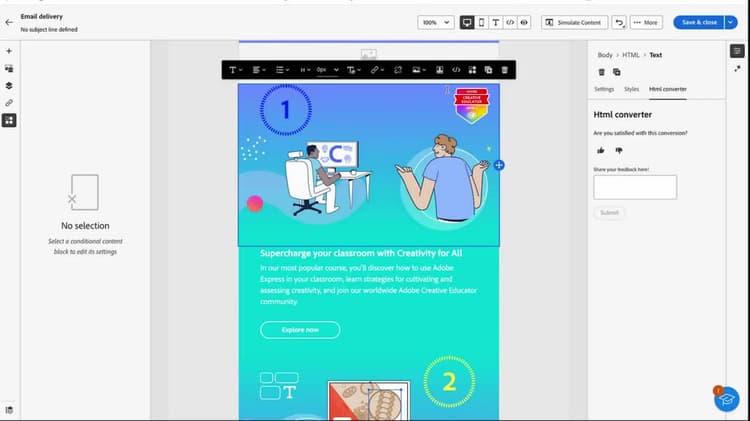Click the plus add-component icon in left sidebar

pos(9,51)
